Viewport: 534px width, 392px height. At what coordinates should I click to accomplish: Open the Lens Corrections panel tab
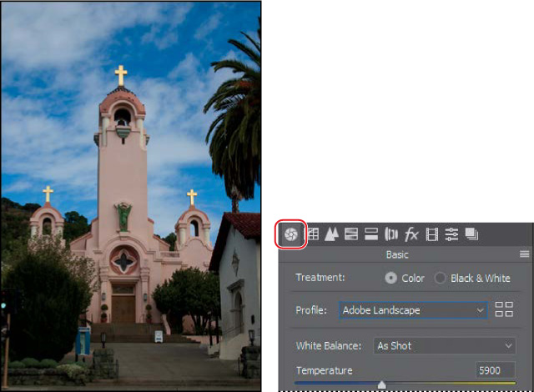pos(391,234)
